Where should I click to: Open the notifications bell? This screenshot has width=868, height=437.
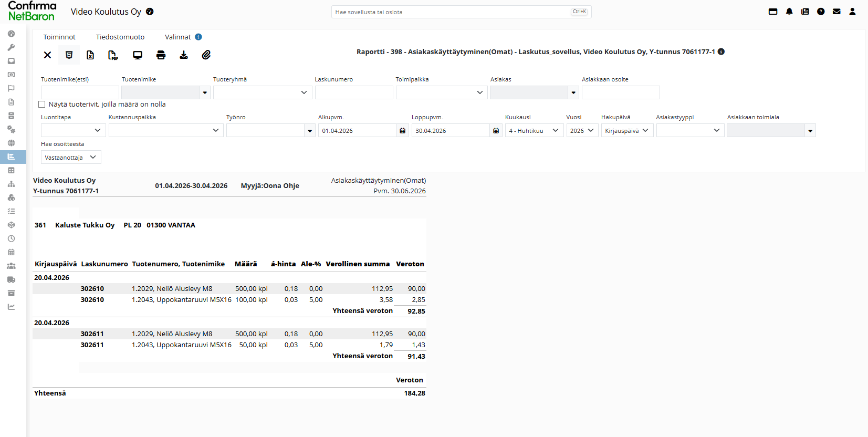[x=789, y=12]
